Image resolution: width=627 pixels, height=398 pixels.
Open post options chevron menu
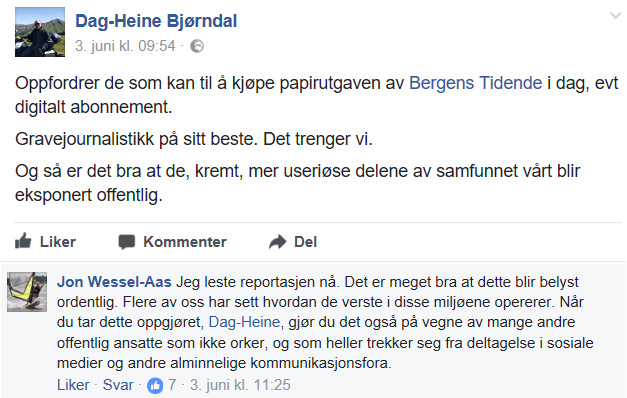pos(615,16)
